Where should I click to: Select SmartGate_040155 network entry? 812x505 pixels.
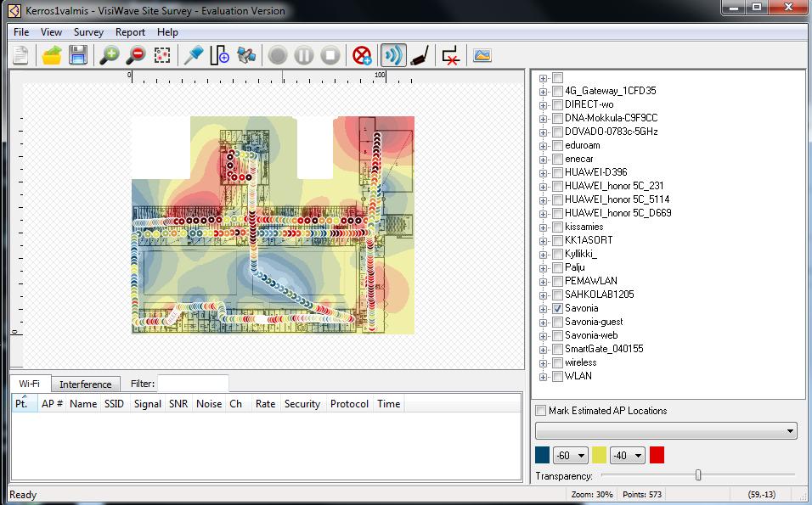604,349
